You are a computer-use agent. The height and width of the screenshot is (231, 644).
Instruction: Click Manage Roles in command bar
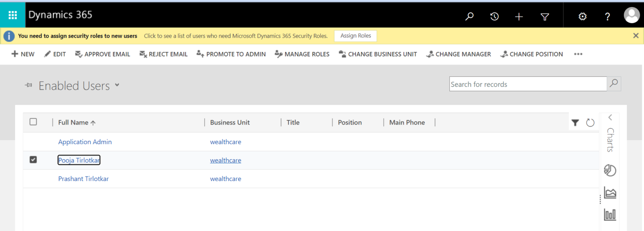click(x=302, y=54)
